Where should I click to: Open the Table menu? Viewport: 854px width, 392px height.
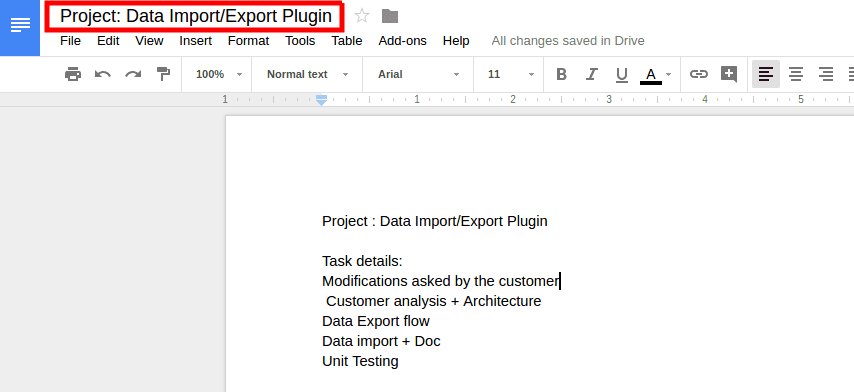coord(347,41)
